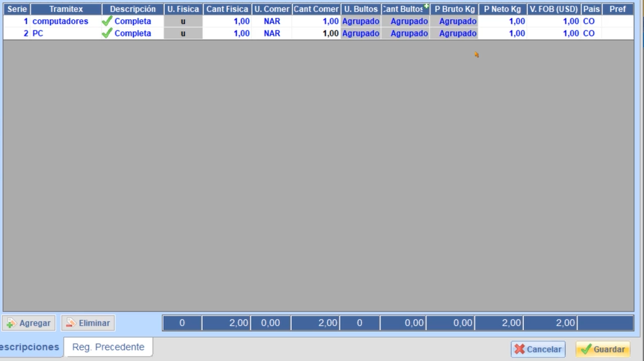Click the small plus icon on Cant Bultos header
This screenshot has width=644, height=361.
pos(426,6)
